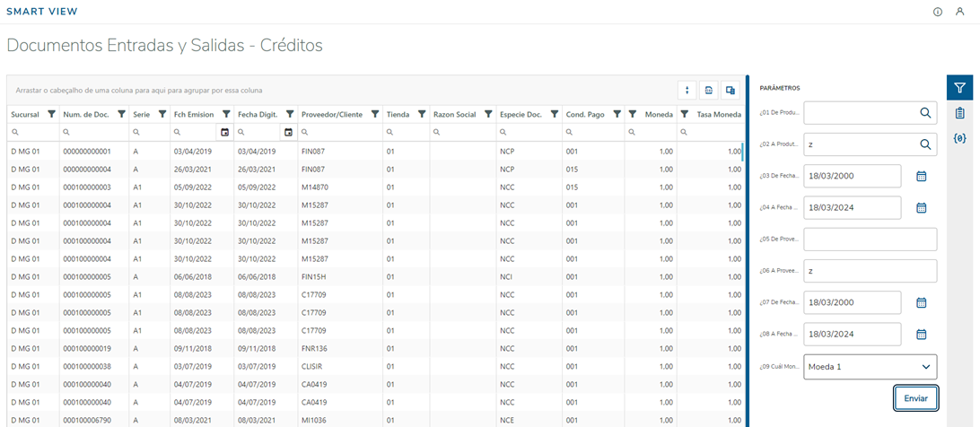Viewport: 980px width, 427px height.
Task: Select the CLISIR provider cell
Action: point(340,366)
